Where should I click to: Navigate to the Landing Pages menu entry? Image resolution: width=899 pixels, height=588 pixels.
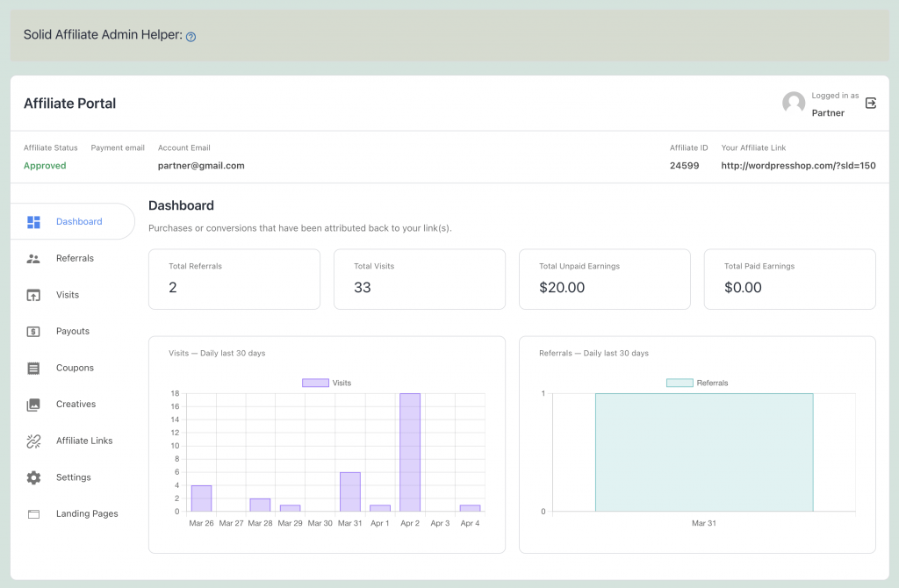click(x=87, y=513)
